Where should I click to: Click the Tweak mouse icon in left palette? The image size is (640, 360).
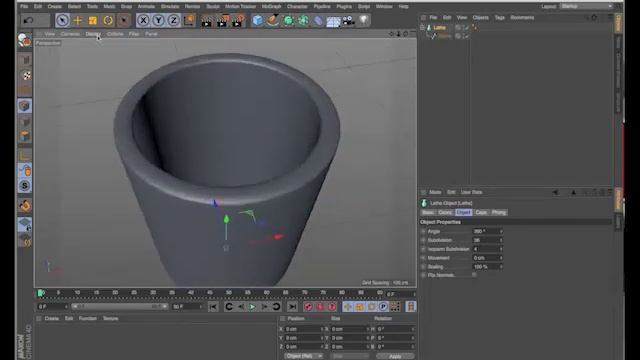[25, 170]
